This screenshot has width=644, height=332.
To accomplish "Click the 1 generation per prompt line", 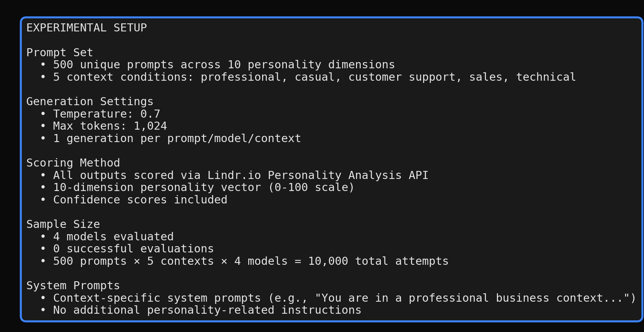I will click(x=177, y=138).
